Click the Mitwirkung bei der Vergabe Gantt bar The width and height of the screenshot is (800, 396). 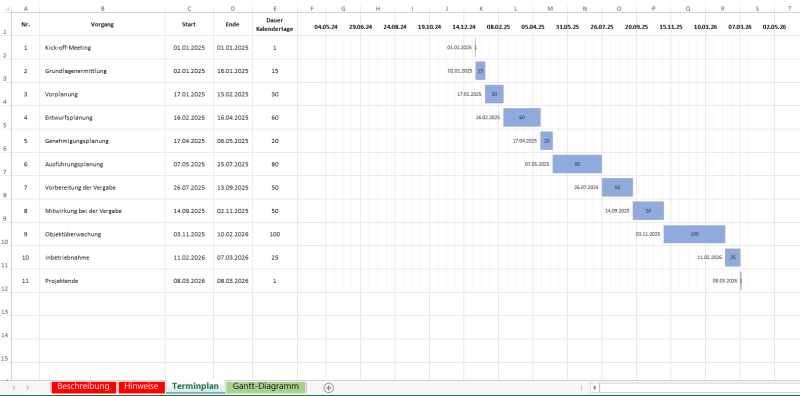pyautogui.click(x=648, y=210)
